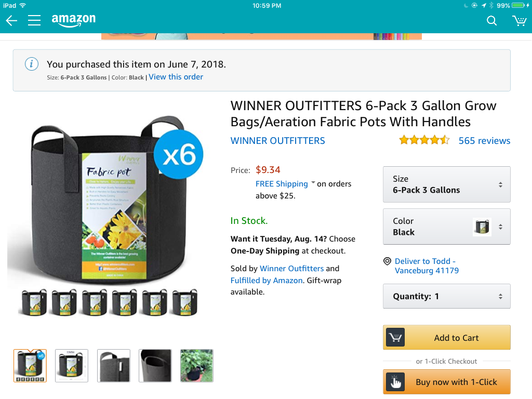Select the second product thumbnail
532x399 pixels.
click(72, 366)
